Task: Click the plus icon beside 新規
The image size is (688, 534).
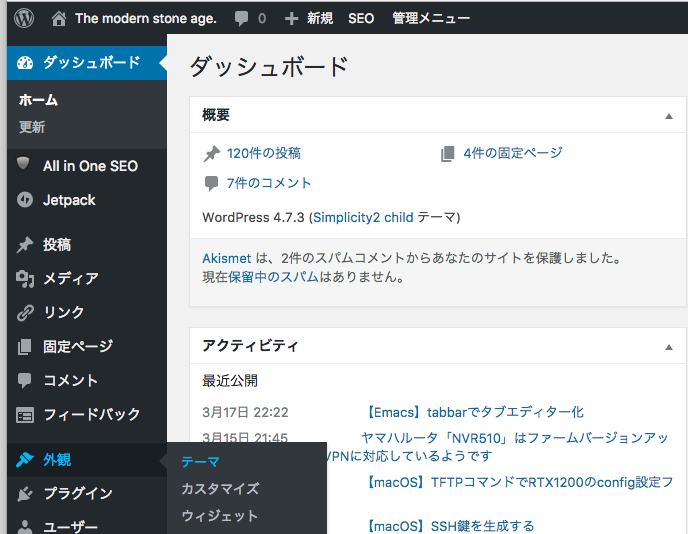Action: click(x=291, y=18)
